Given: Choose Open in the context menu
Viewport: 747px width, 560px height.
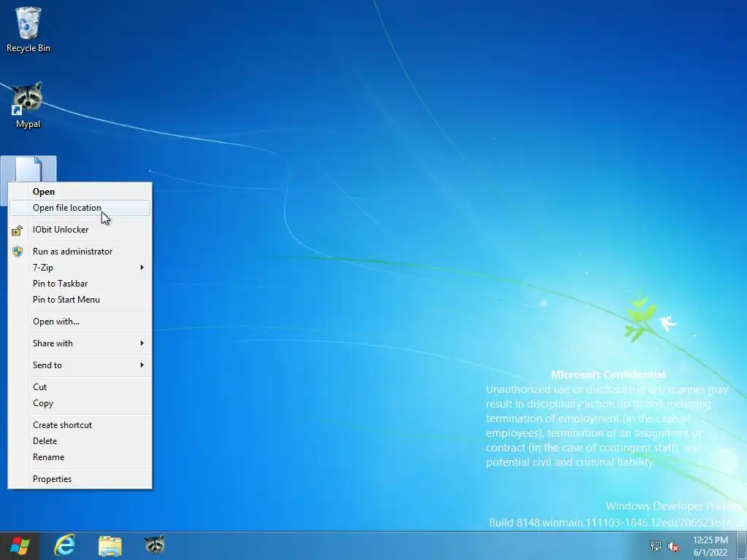Looking at the screenshot, I should 80,192.
